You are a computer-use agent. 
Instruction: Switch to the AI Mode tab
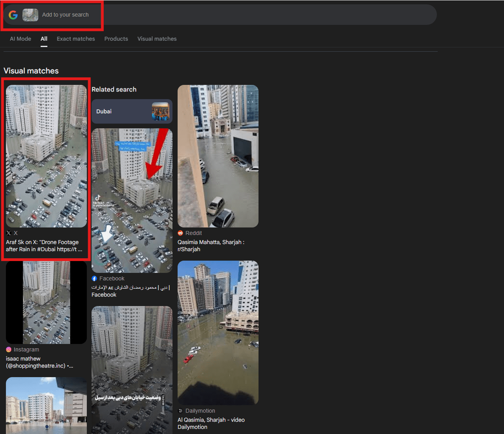click(21, 39)
